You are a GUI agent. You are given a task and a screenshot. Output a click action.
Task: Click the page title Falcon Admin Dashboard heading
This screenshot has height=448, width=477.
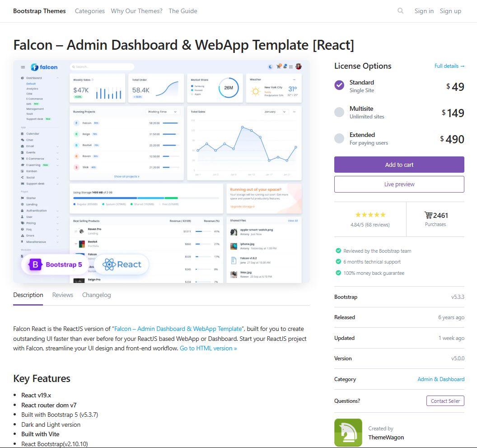184,45
